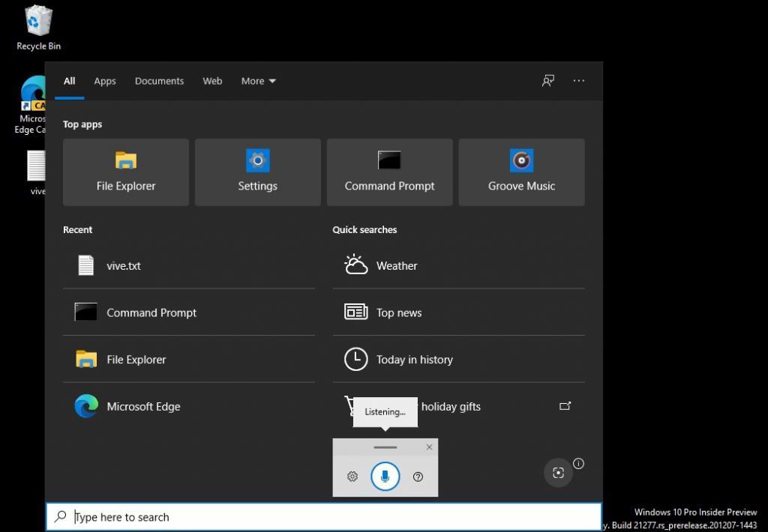The image size is (768, 532).
Task: Expand the More dropdown
Action: pyautogui.click(x=258, y=81)
